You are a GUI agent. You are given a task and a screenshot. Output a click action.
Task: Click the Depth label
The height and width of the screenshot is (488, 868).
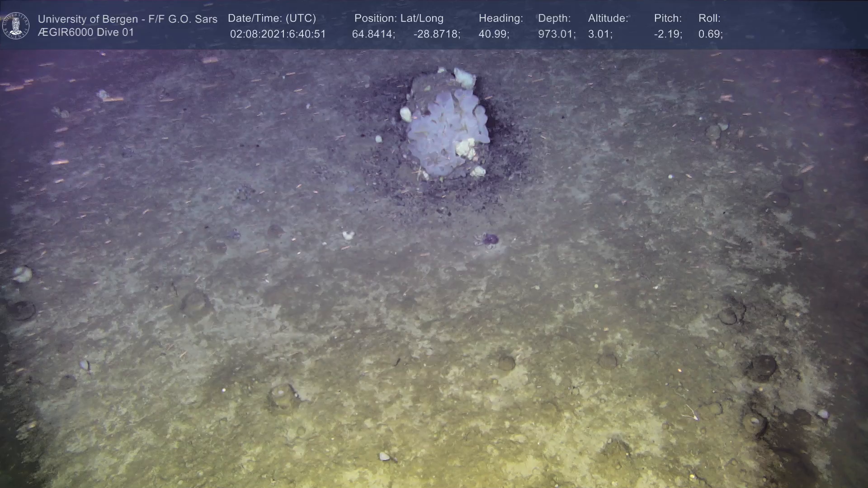tap(554, 19)
